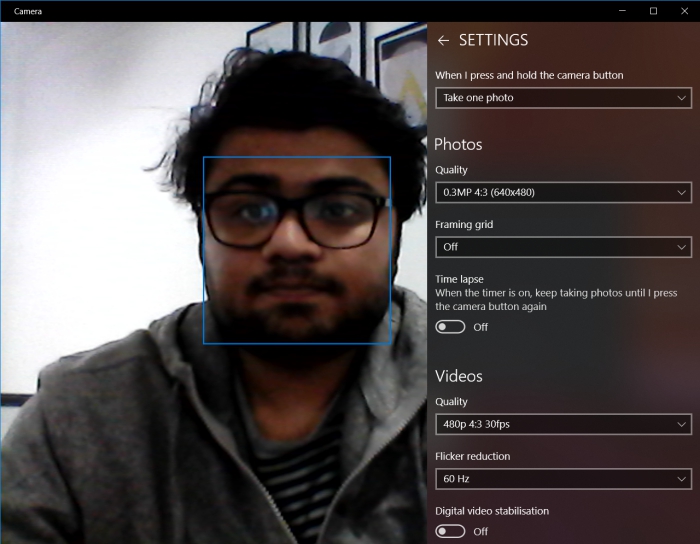Minimize the Camera window
The width and height of the screenshot is (700, 544).
(622, 11)
